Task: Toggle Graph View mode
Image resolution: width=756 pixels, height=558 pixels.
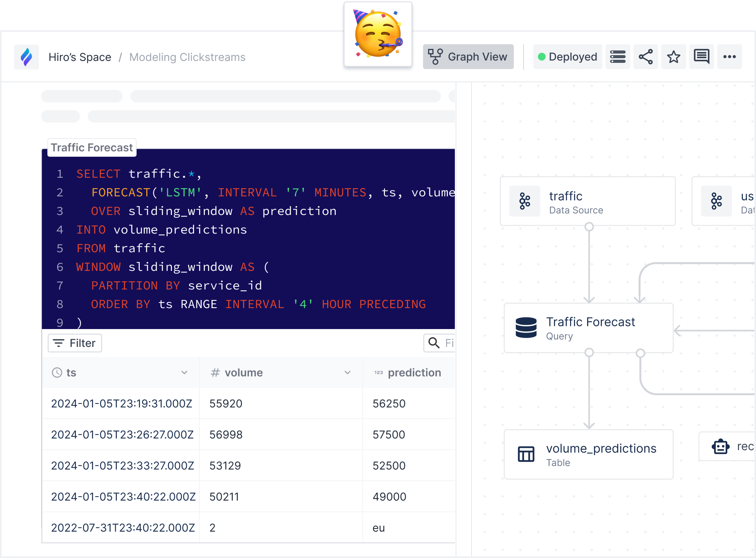Action: click(x=468, y=57)
